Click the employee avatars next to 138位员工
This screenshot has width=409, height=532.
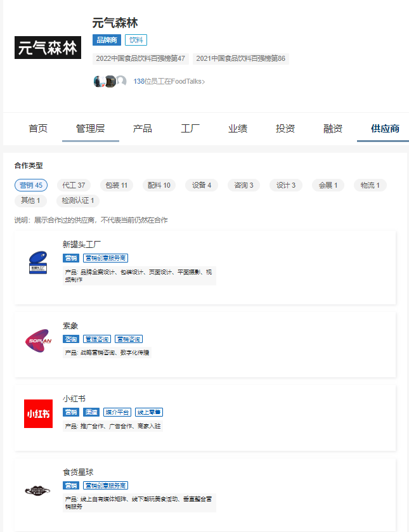110,81
